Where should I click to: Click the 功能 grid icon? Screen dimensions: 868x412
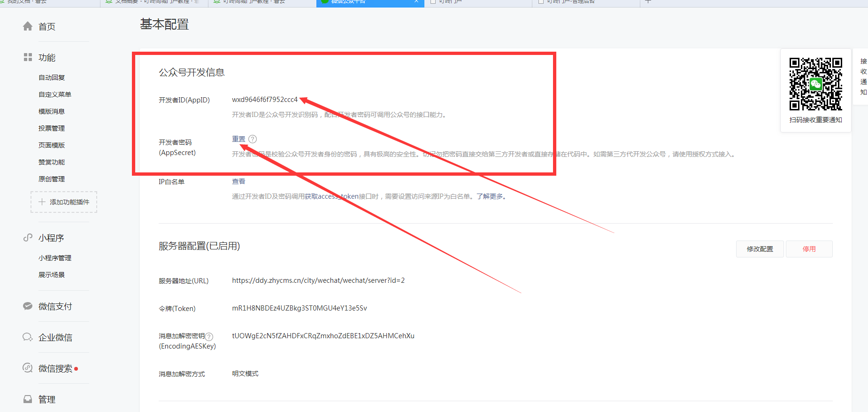click(x=28, y=57)
